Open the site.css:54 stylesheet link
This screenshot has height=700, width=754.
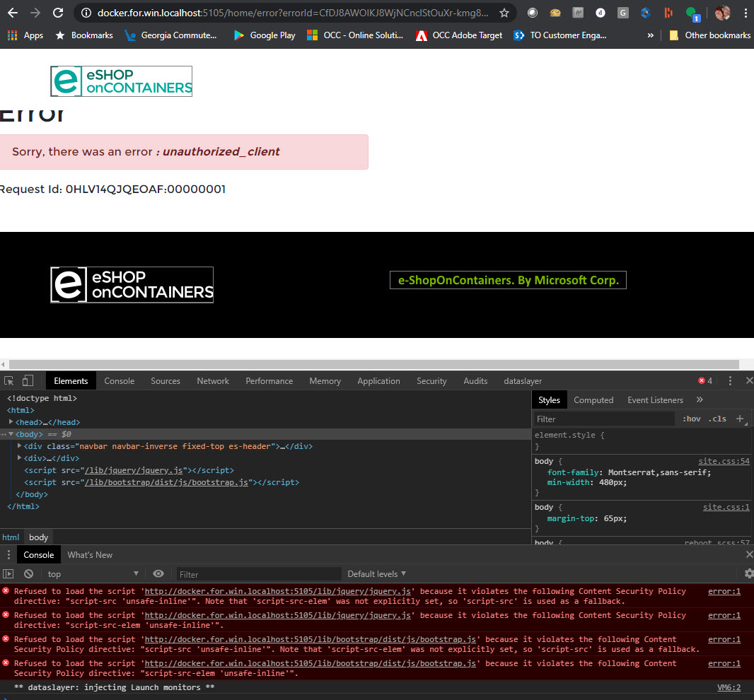coord(723,460)
